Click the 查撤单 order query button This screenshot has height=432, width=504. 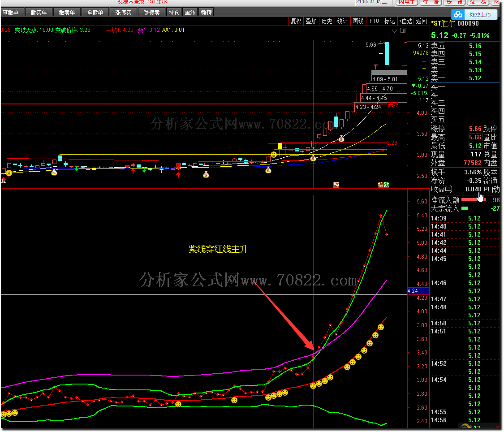click(x=11, y=13)
